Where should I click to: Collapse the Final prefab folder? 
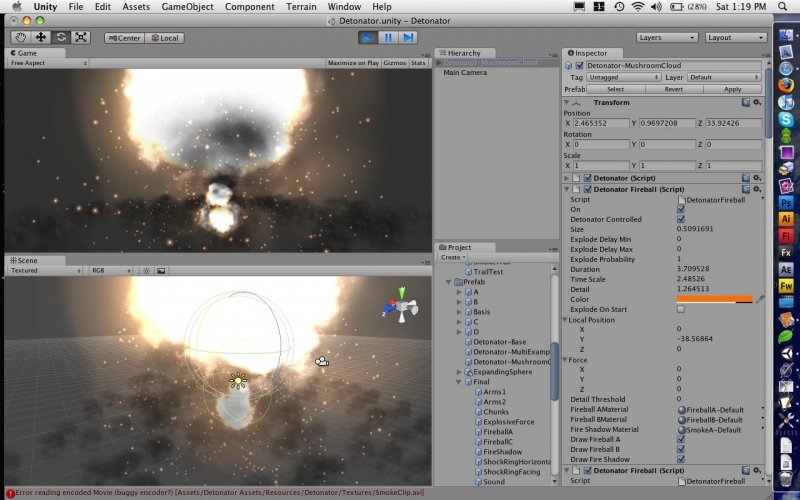pyautogui.click(x=459, y=381)
